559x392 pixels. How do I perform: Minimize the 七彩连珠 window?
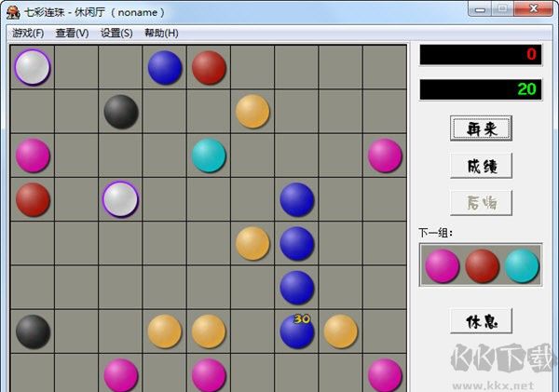pyautogui.click(x=480, y=9)
